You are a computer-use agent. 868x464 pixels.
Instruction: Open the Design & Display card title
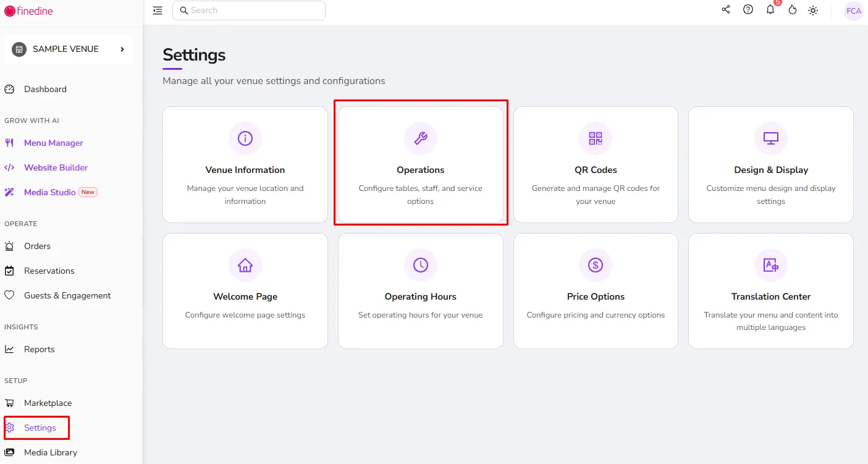[771, 170]
